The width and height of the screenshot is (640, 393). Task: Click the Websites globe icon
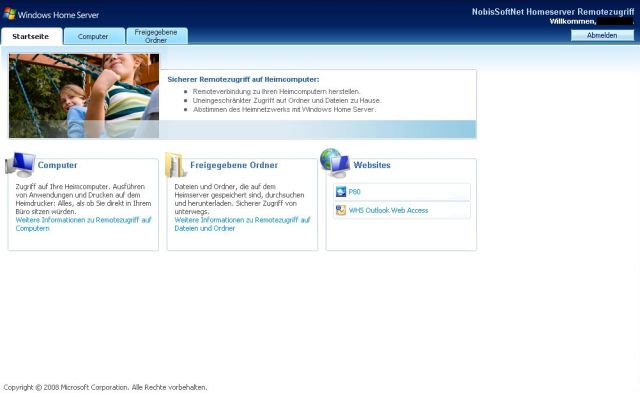click(x=335, y=163)
